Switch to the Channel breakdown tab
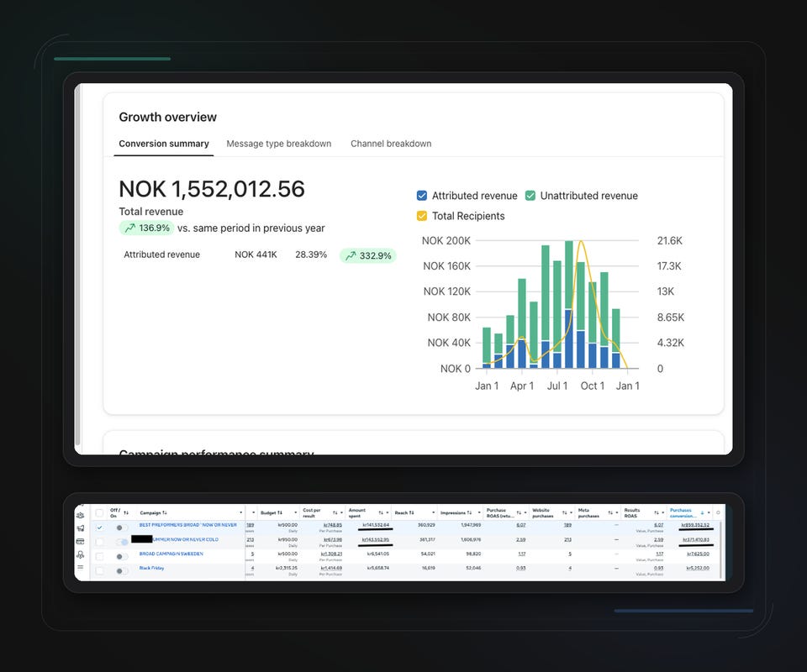The image size is (807, 672). tap(391, 144)
